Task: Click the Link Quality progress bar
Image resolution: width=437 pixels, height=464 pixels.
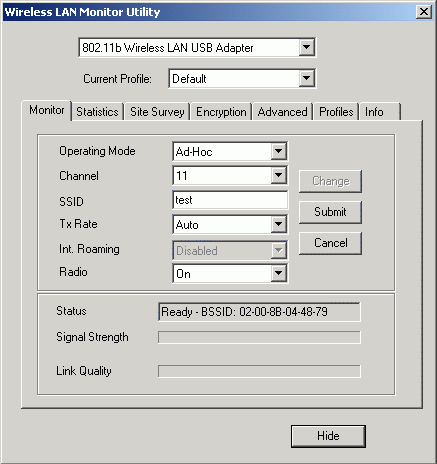Action: point(259,371)
